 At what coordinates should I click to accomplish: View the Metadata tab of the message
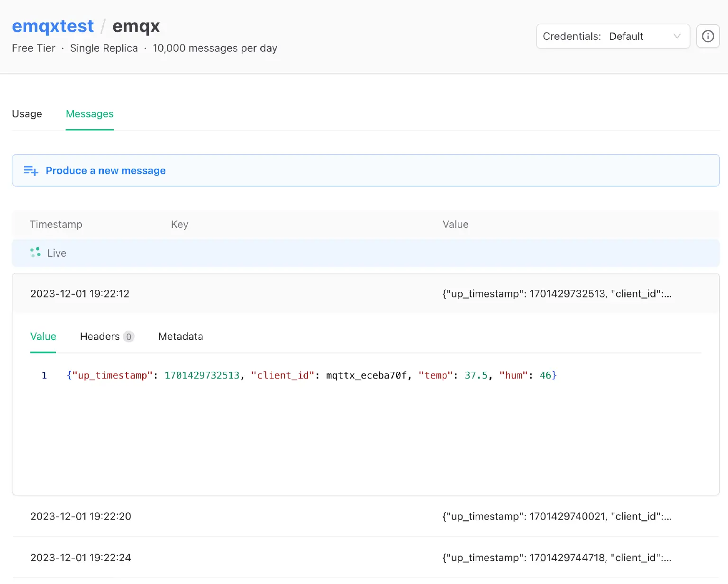click(x=181, y=336)
